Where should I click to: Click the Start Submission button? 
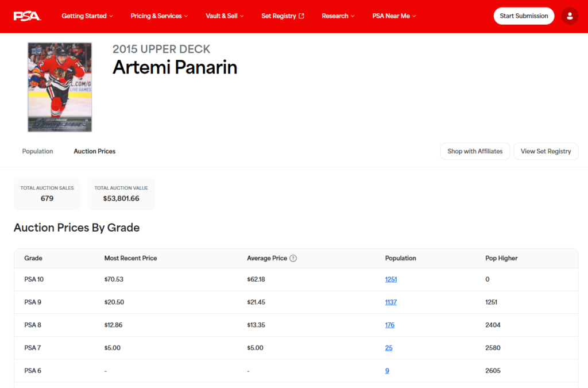click(x=524, y=16)
